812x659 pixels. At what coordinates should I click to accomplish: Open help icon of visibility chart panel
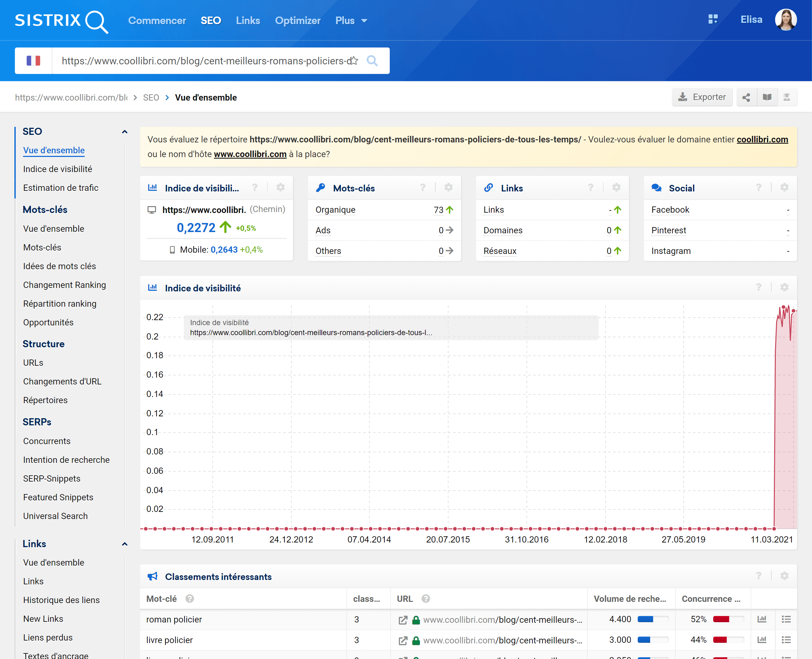pyautogui.click(x=759, y=287)
